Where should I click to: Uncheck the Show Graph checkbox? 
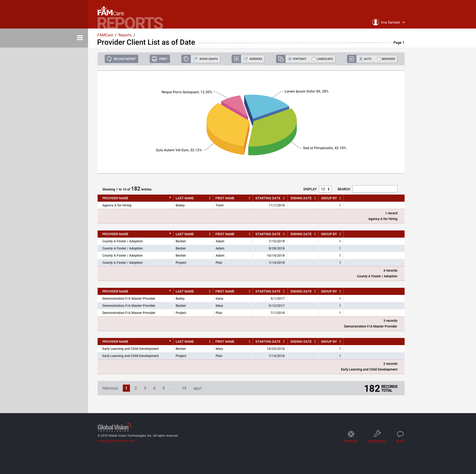pyautogui.click(x=195, y=59)
